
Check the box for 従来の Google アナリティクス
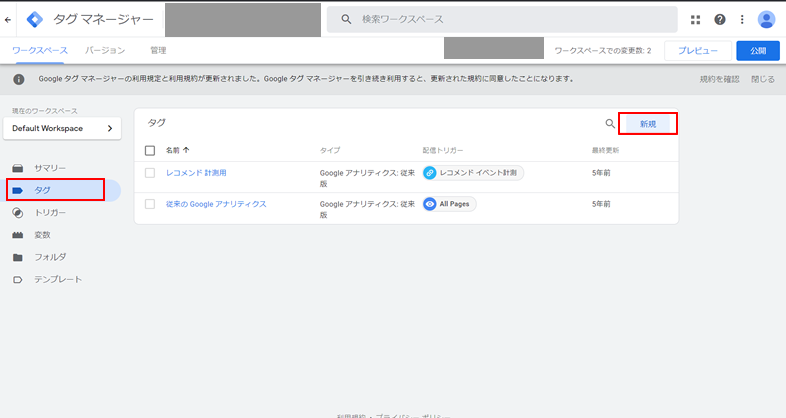(x=150, y=204)
